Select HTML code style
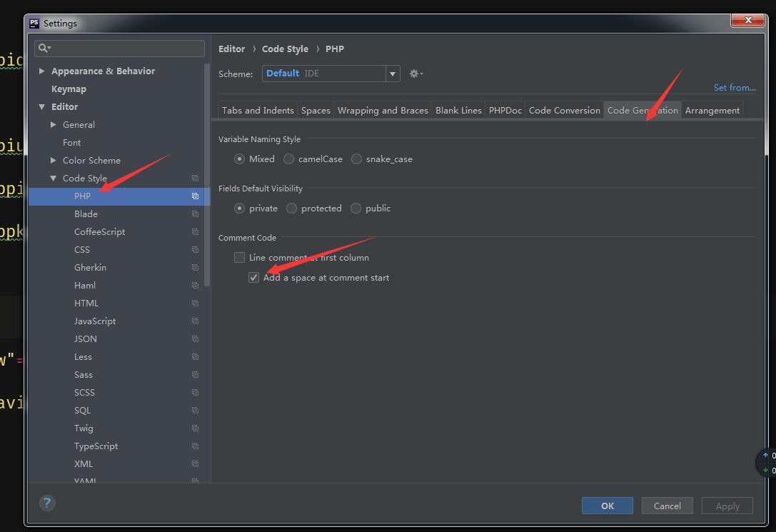 point(86,303)
